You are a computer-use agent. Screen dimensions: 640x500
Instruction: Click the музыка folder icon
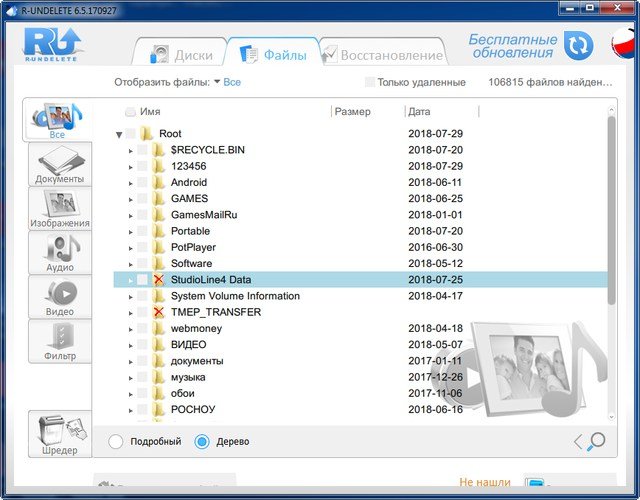pyautogui.click(x=158, y=377)
